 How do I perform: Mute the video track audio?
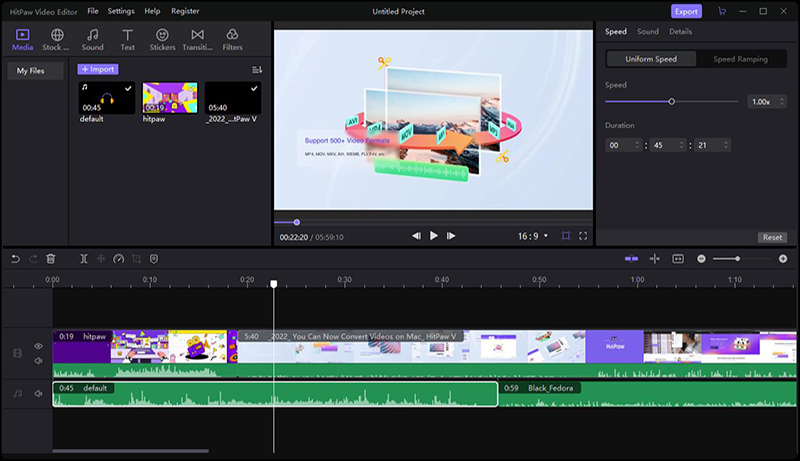click(38, 361)
